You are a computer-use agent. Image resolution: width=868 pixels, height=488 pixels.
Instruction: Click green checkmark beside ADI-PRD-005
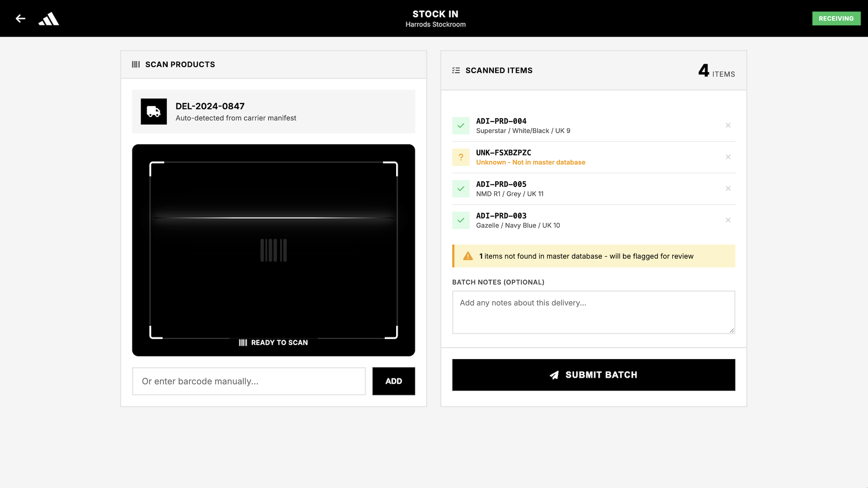(460, 189)
